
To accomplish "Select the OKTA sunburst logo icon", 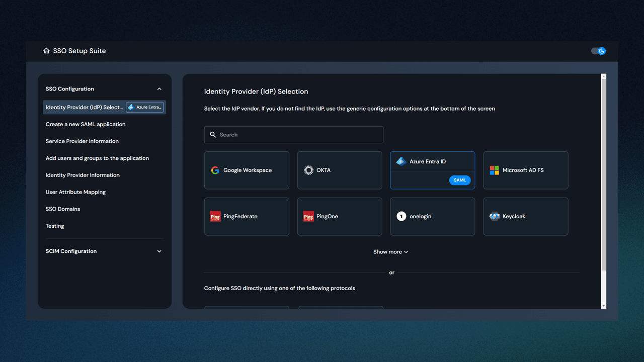I will click(x=308, y=170).
